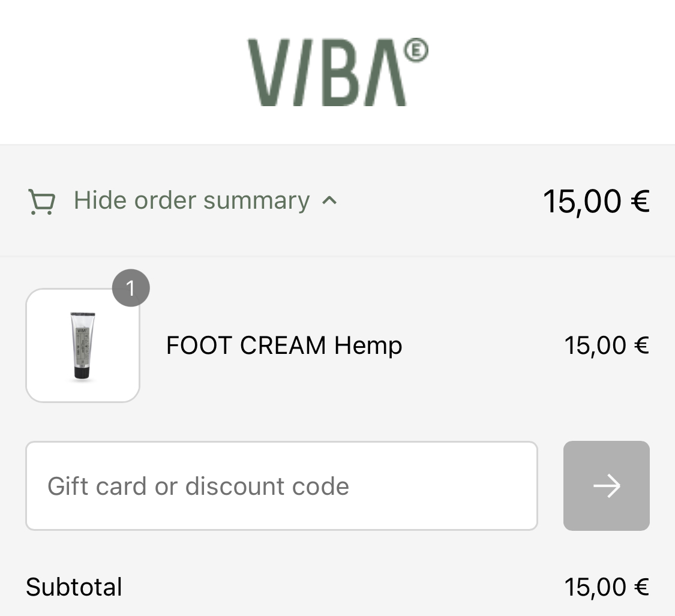Click the foot cream tube image

(83, 346)
